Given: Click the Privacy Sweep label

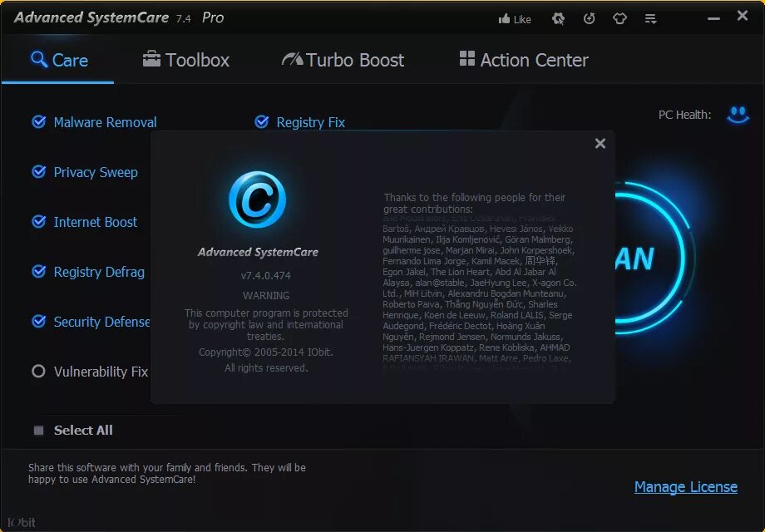Looking at the screenshot, I should coord(96,172).
